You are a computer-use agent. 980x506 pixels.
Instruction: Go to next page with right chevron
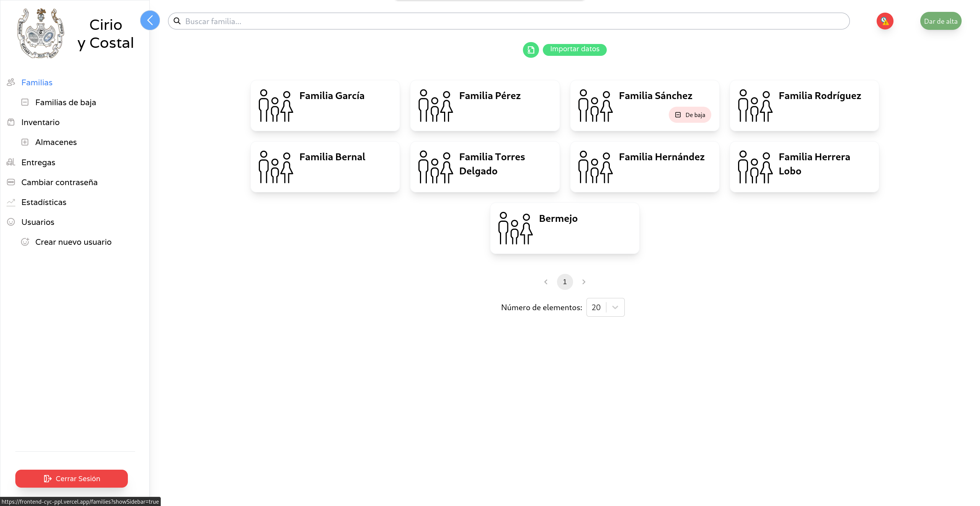[x=584, y=282]
